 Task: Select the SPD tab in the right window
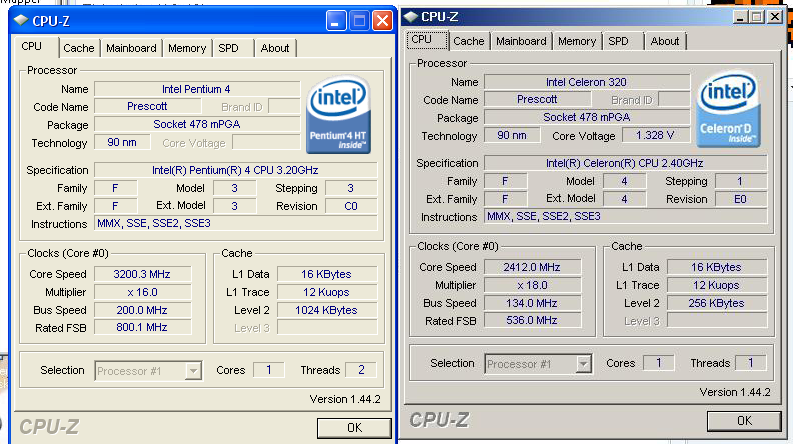point(619,41)
